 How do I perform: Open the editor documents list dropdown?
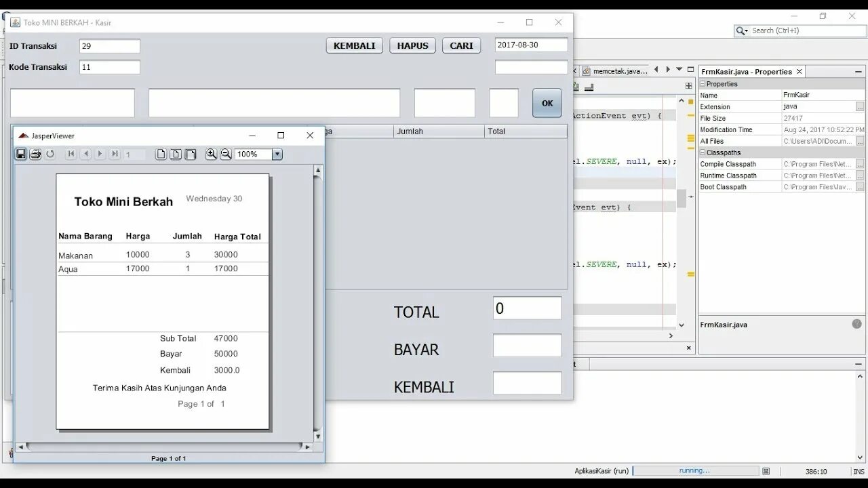(x=679, y=69)
